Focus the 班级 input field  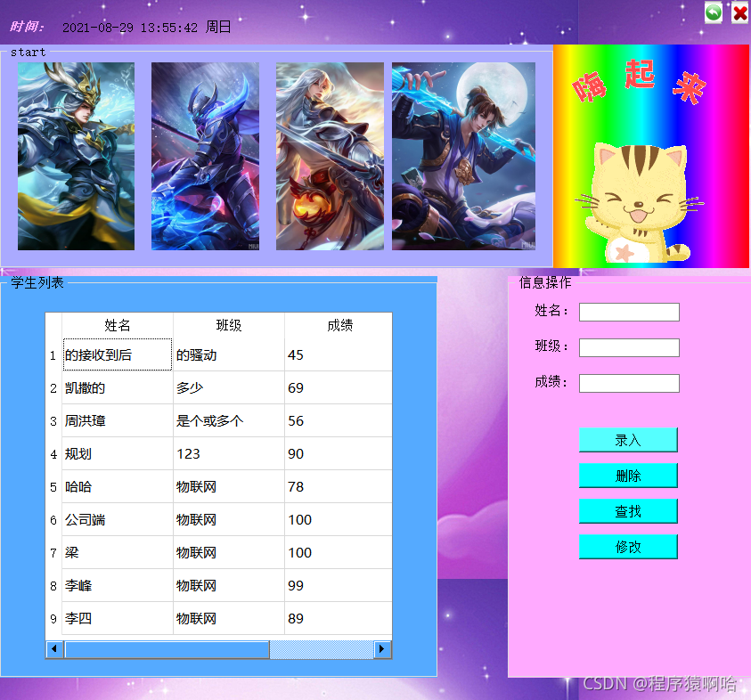tap(629, 347)
